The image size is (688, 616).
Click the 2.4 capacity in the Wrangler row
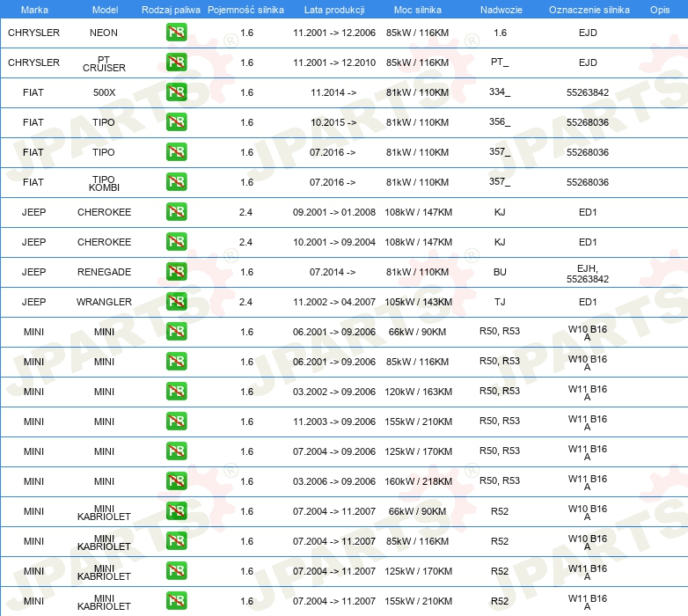coord(245,302)
